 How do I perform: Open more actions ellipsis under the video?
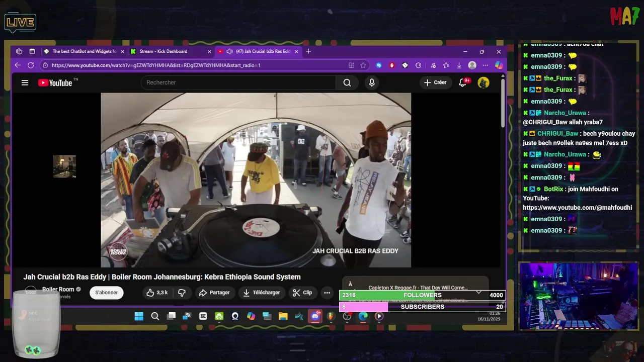327,293
